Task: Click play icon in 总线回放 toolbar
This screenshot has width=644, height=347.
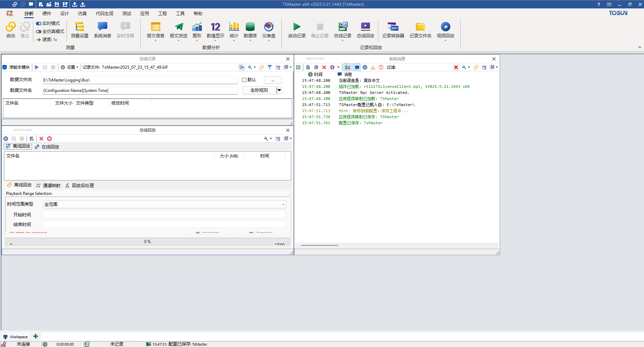Action: tap(6, 139)
